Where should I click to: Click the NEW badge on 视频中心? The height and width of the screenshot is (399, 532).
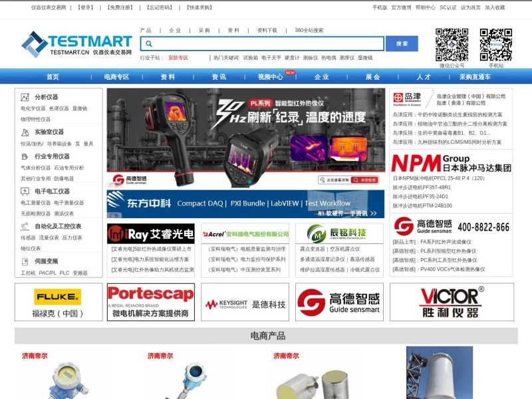(x=290, y=72)
